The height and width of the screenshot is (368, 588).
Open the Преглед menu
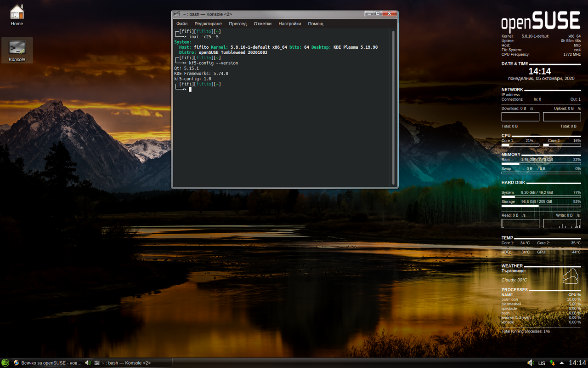pyautogui.click(x=238, y=23)
